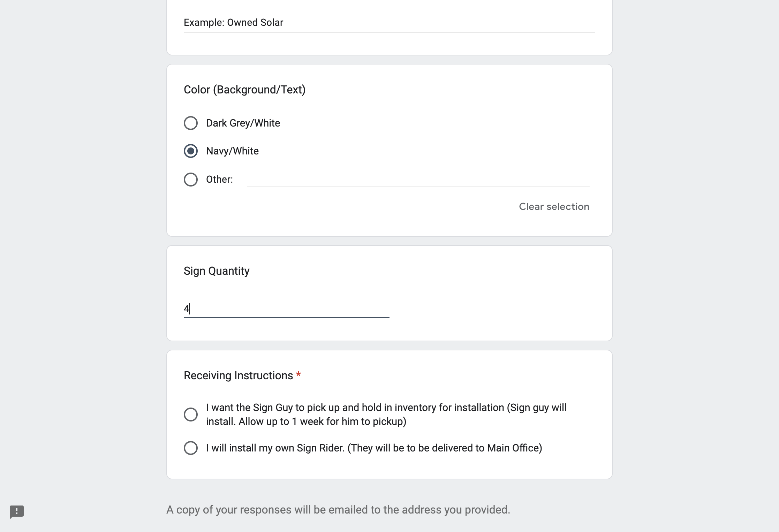Viewport: 779px width, 532px height.
Task: Click the required asterisk on Receiving Instructions
Action: point(298,375)
